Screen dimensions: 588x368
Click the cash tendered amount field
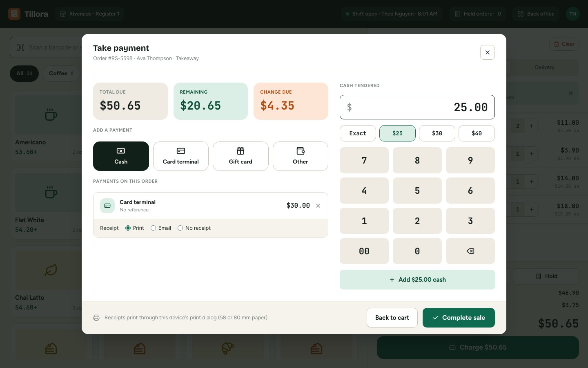click(x=417, y=107)
